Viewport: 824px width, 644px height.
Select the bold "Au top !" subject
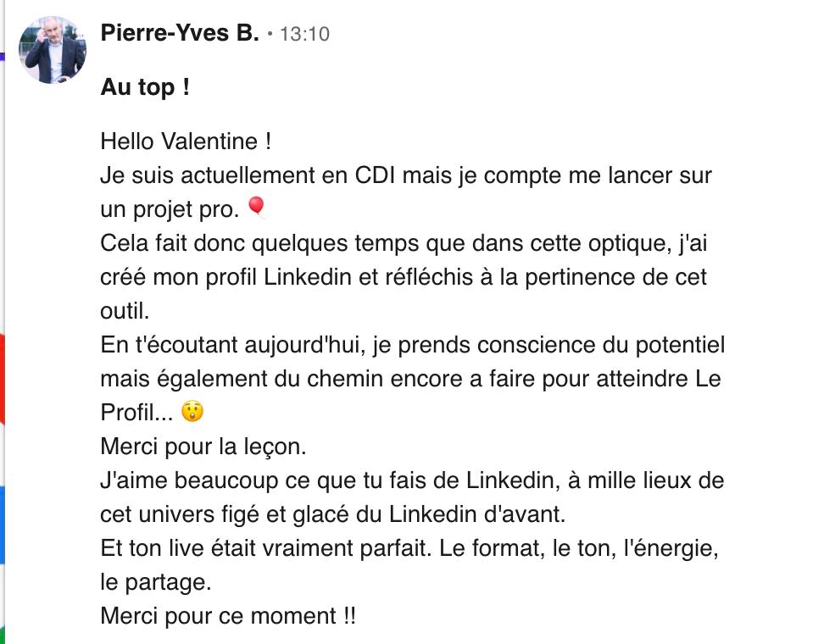(145, 86)
